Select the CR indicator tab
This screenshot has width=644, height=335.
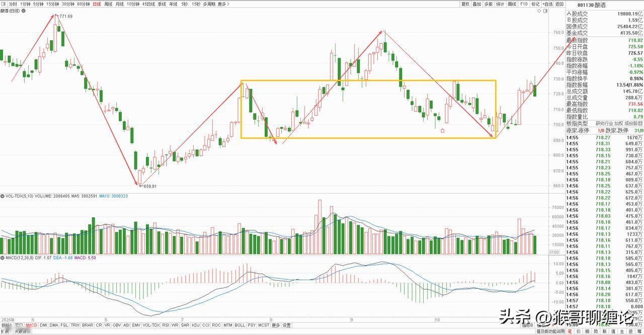(98, 325)
